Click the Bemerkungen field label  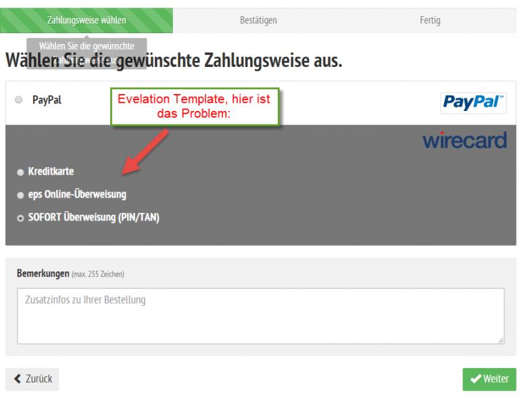click(42, 273)
